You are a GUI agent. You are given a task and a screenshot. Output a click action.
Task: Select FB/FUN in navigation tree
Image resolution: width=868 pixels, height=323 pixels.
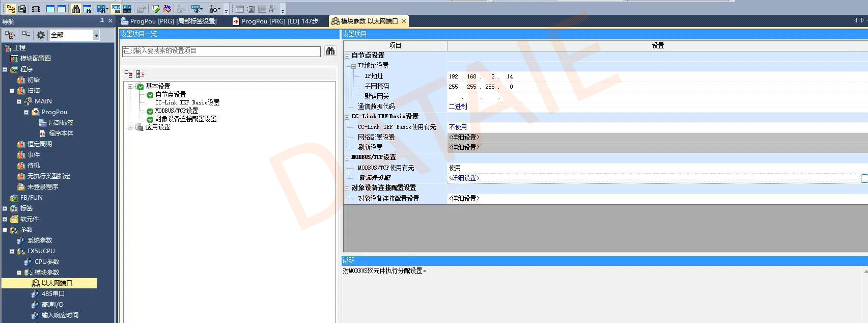pyautogui.click(x=31, y=198)
